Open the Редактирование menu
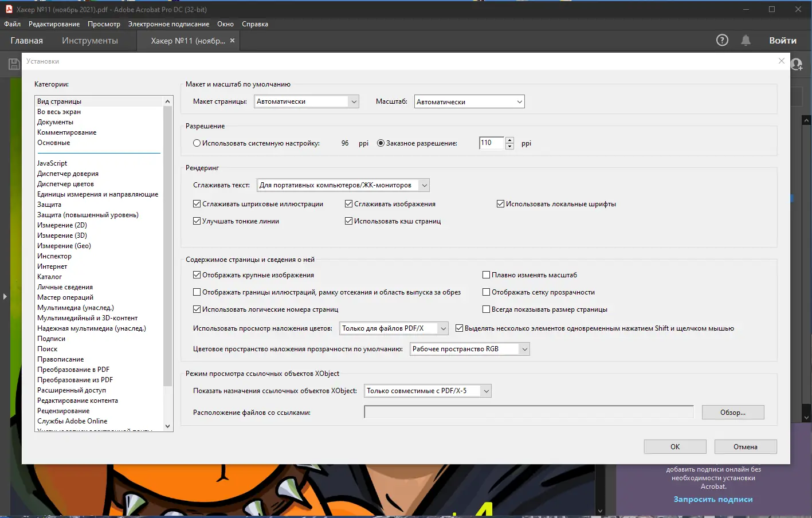This screenshot has width=812, height=518. tap(54, 24)
